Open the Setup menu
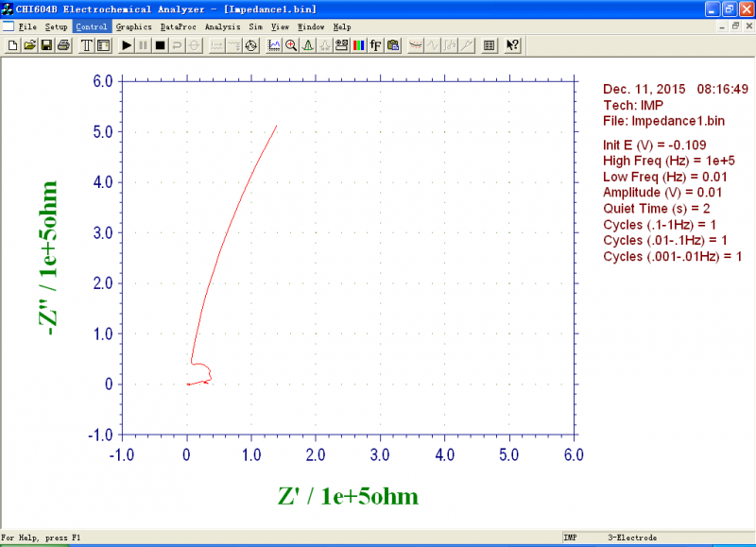This screenshot has height=547, width=756. [x=56, y=27]
